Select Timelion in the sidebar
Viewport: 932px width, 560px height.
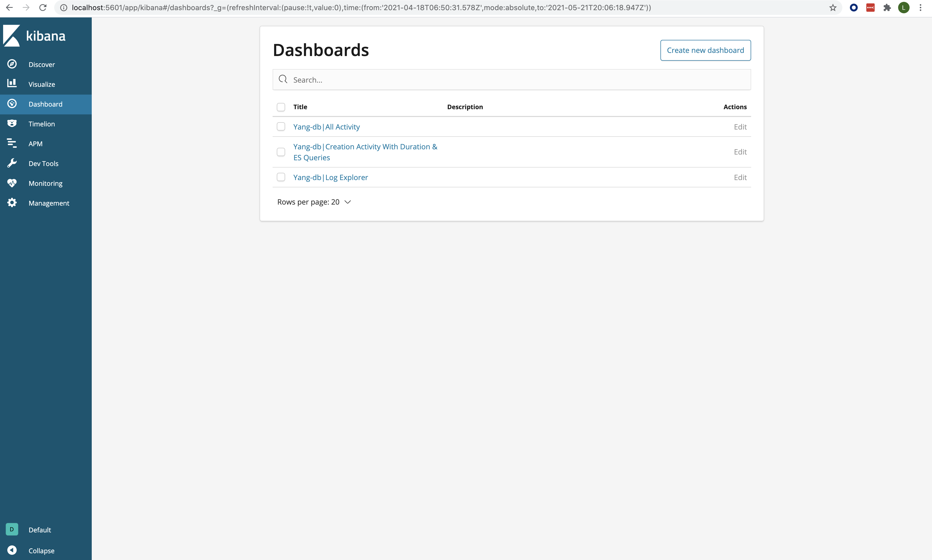42,124
